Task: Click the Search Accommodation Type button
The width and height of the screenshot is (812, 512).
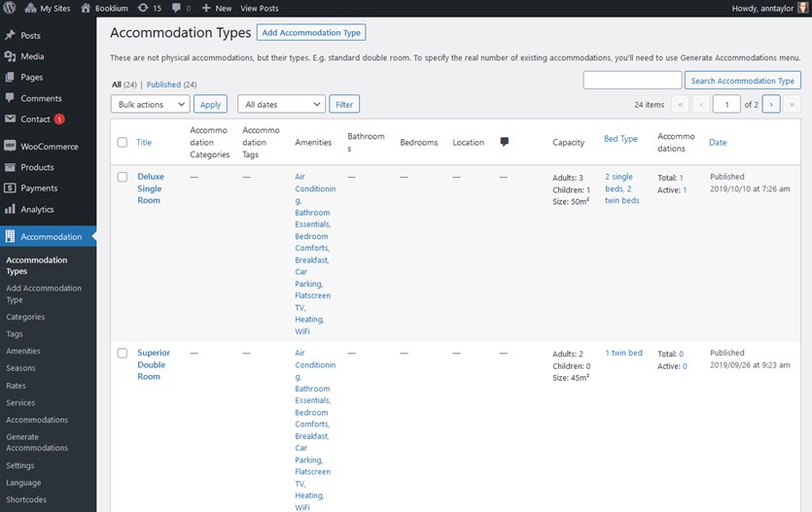Action: click(x=743, y=81)
